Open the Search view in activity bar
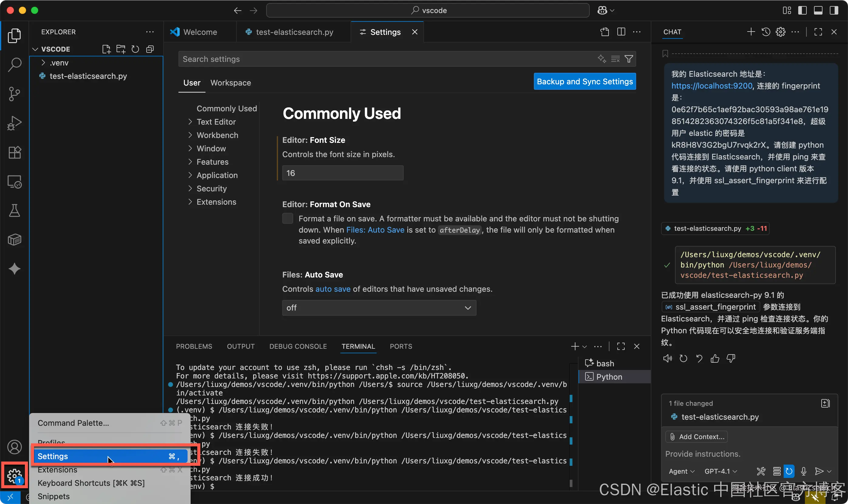Viewport: 848px width, 504px height. click(14, 64)
